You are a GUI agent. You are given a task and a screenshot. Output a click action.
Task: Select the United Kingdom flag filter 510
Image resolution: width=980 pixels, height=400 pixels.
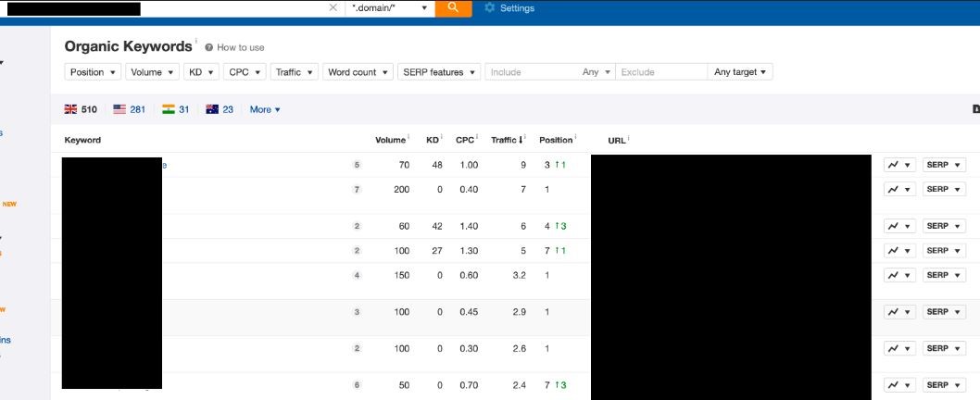tap(81, 109)
